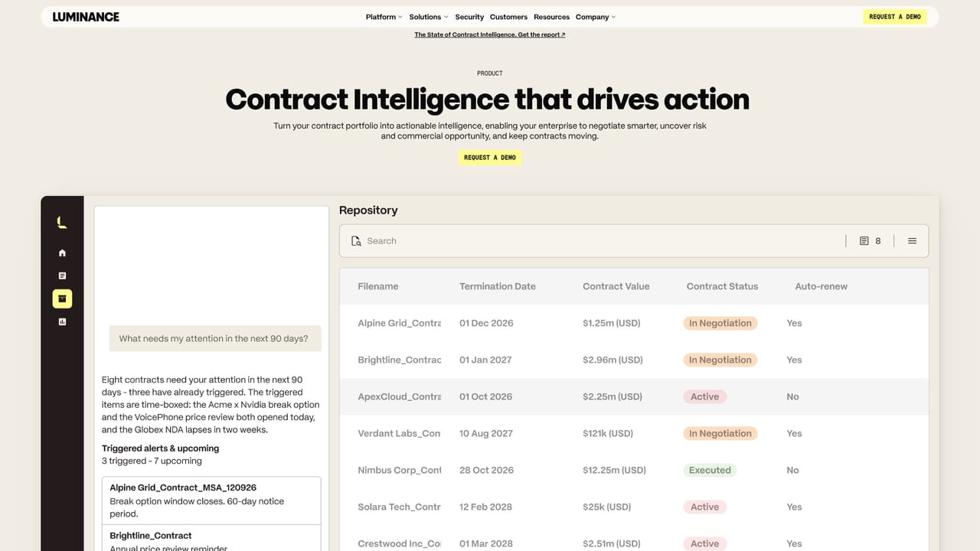
Task: Open State of Contract Intelligence report link
Action: [x=490, y=34]
